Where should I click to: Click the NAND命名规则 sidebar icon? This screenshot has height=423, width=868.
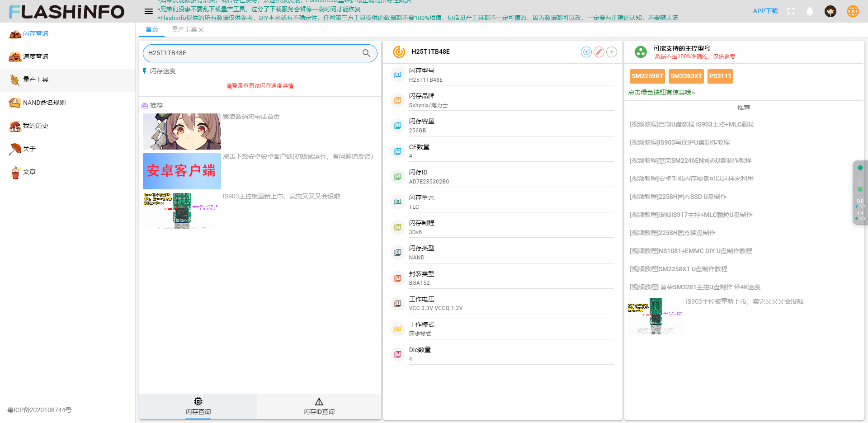(15, 103)
